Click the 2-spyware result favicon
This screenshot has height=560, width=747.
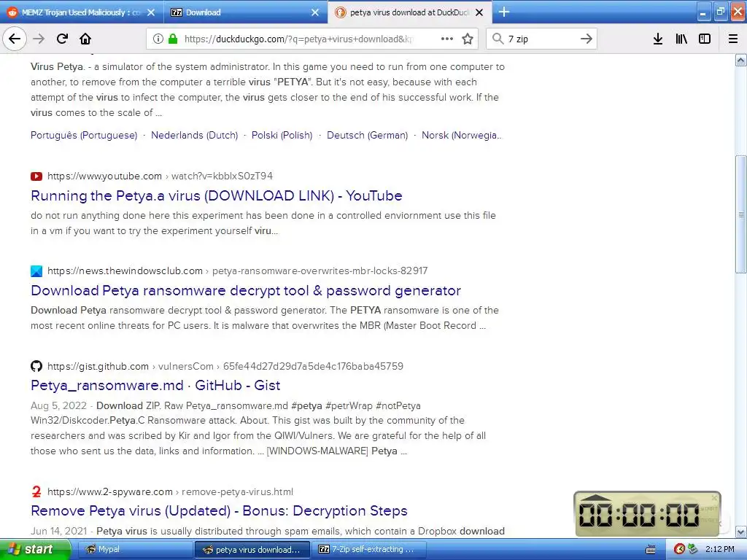pos(36,491)
